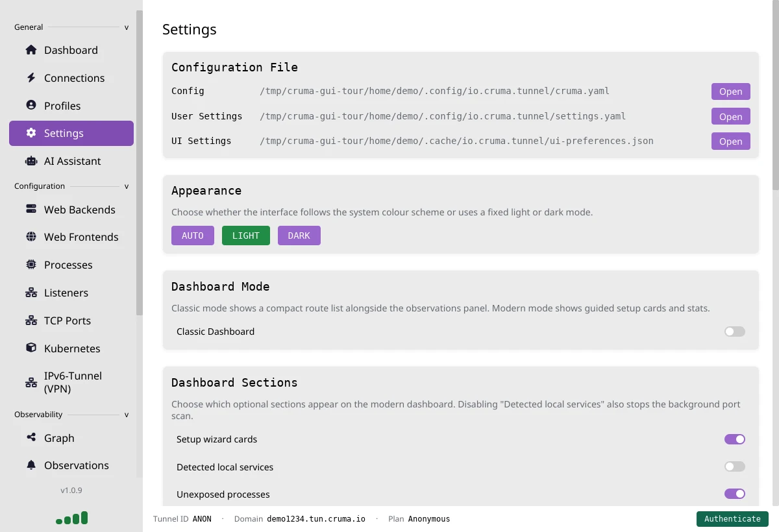779x532 pixels.
Task: Open the Config cruma.yaml file
Action: pos(731,91)
